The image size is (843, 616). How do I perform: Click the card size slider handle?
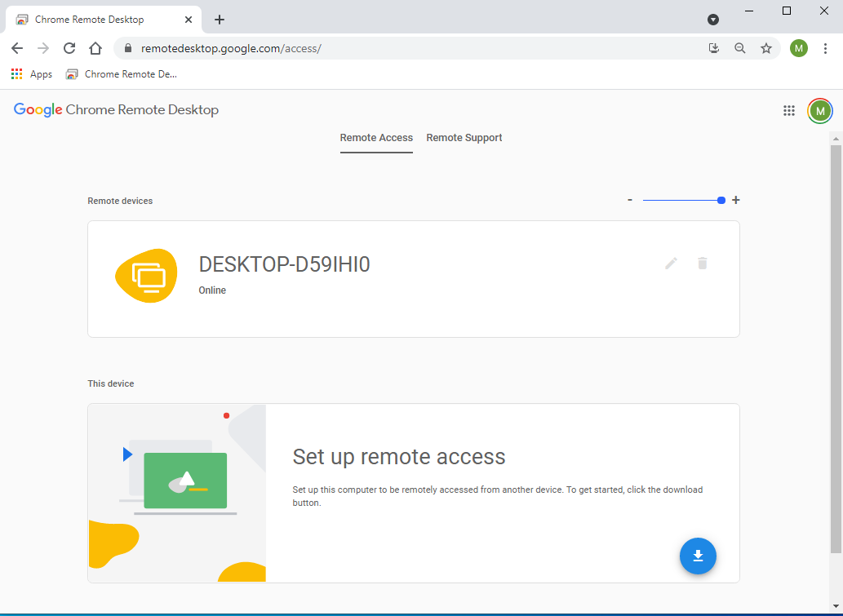[721, 200]
